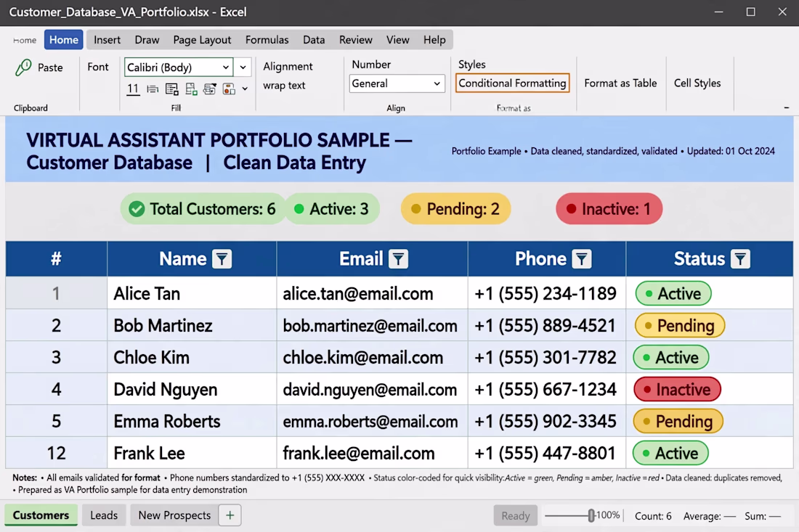Image resolution: width=799 pixels, height=532 pixels.
Task: Select the phone cell "+1 (555) 301-7782"
Action: [x=547, y=357]
